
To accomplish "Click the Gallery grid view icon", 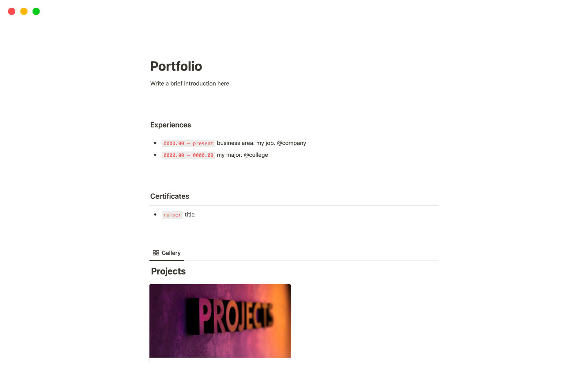I will coord(156,253).
